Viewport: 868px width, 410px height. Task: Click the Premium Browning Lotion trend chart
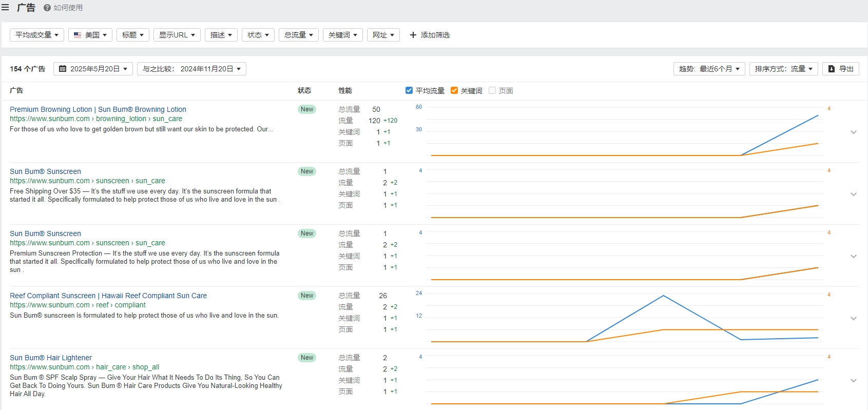(624, 131)
